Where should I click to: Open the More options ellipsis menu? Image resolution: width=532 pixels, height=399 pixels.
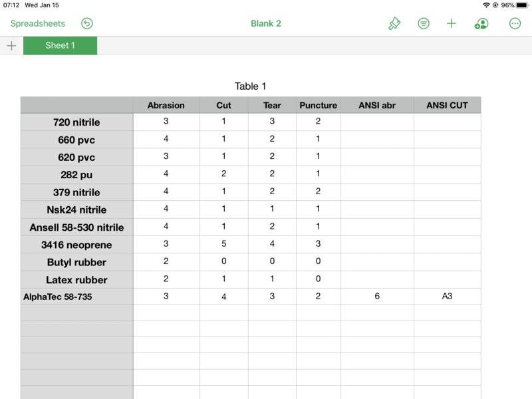(515, 23)
